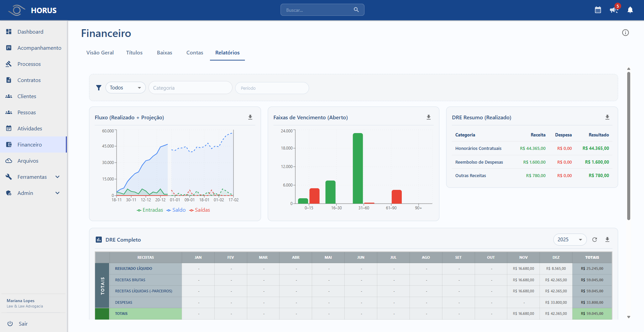Open announcements megaphone with badge
The height and width of the screenshot is (332, 644).
coord(613,10)
